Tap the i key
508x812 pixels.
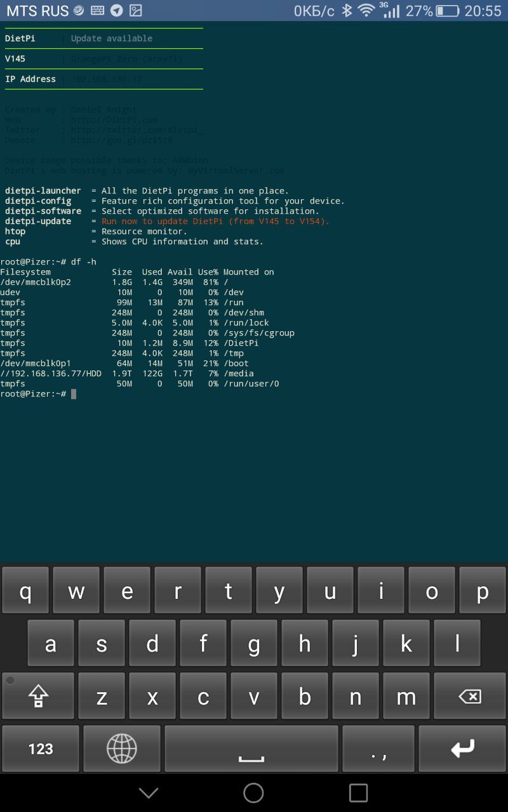pos(381,591)
